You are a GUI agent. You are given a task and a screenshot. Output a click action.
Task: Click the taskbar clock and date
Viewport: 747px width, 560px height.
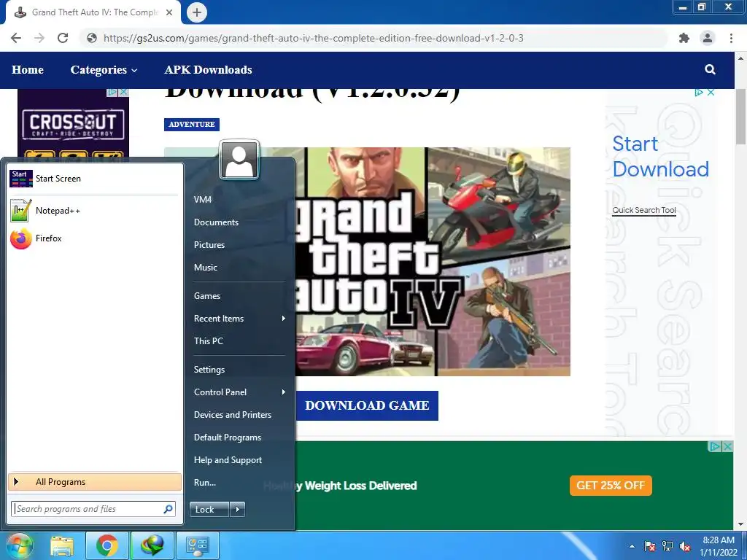point(719,546)
